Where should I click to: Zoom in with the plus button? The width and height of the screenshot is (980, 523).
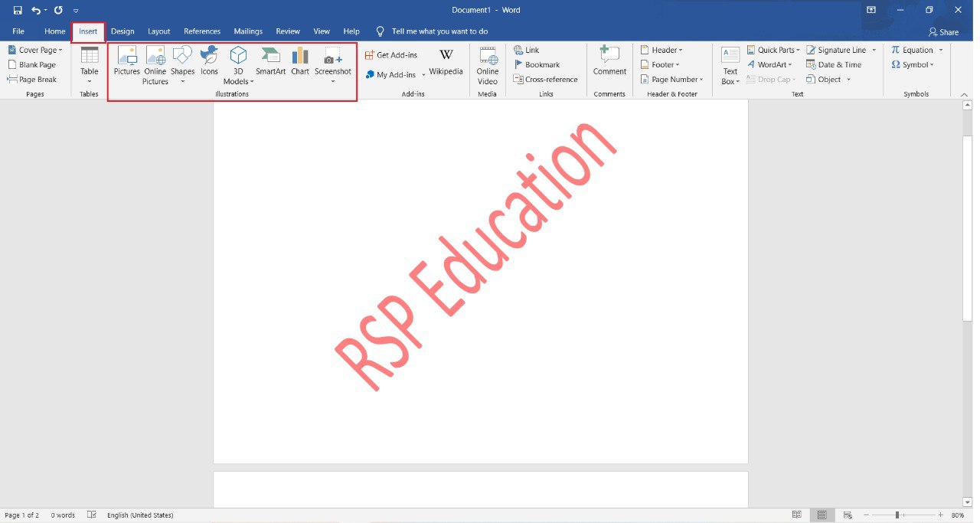940,515
